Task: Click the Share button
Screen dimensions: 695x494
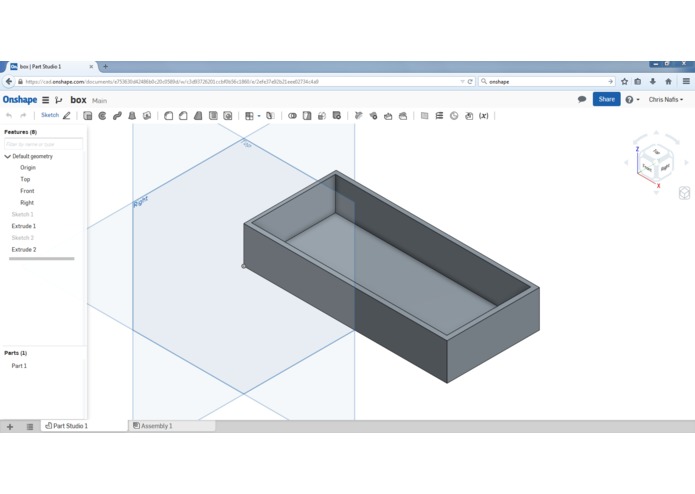Action: pyautogui.click(x=606, y=99)
